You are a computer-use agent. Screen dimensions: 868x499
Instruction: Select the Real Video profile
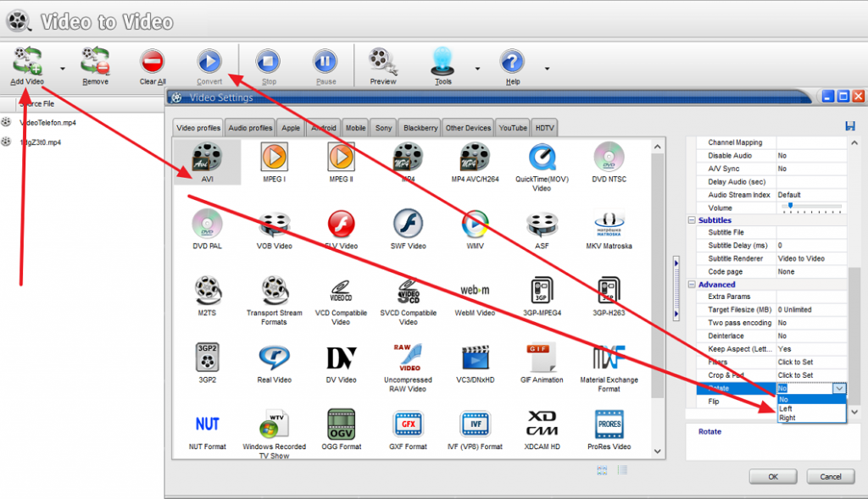[x=274, y=363]
